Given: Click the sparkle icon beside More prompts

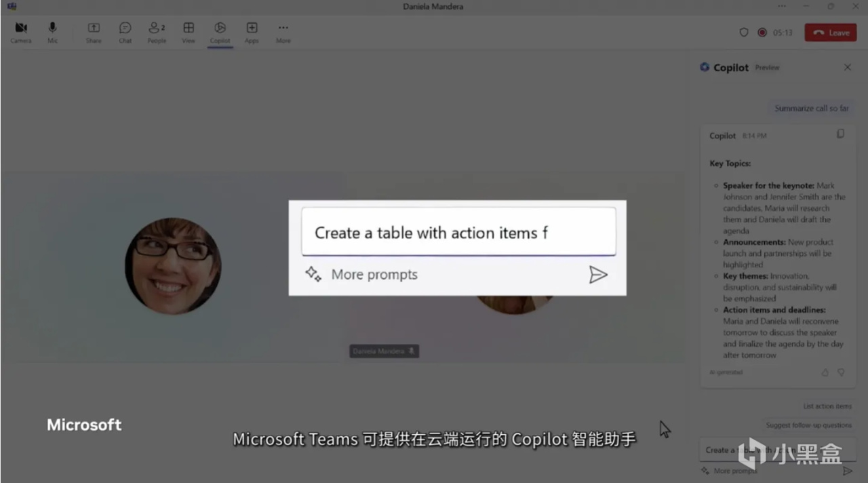Looking at the screenshot, I should point(313,274).
